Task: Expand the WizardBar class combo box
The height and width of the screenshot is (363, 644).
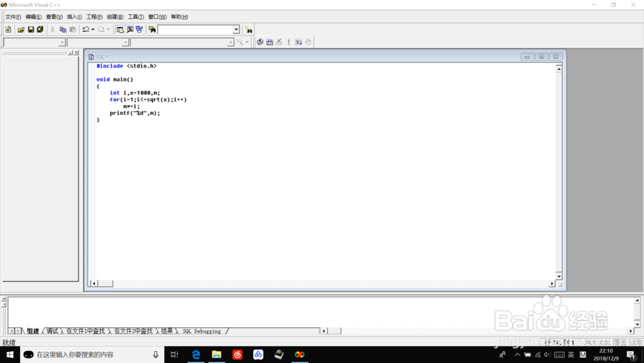Action: 62,43
